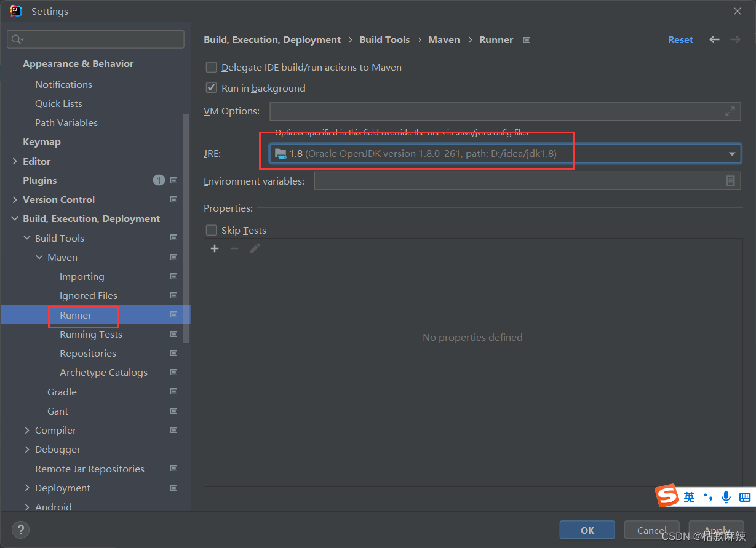Open Quick Lists settings page
The image size is (756, 548).
tap(58, 103)
